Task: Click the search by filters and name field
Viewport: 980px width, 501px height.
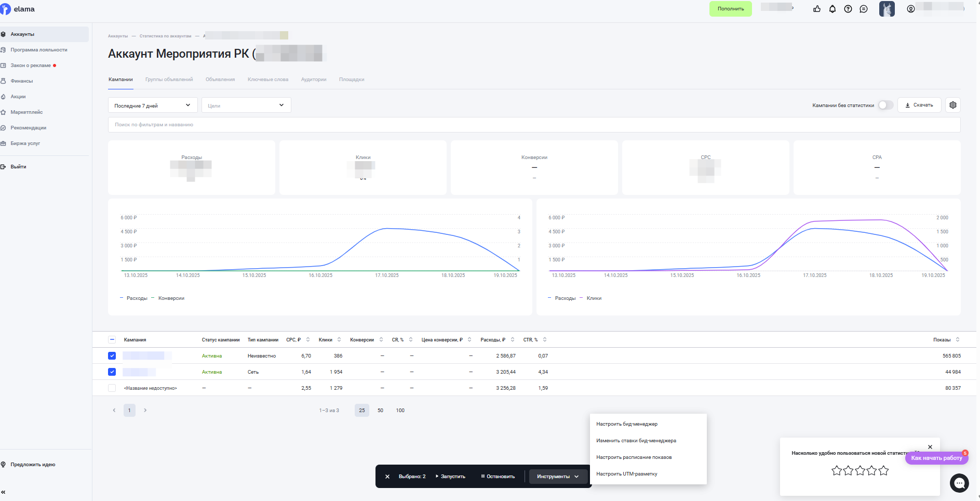Action: pyautogui.click(x=534, y=125)
